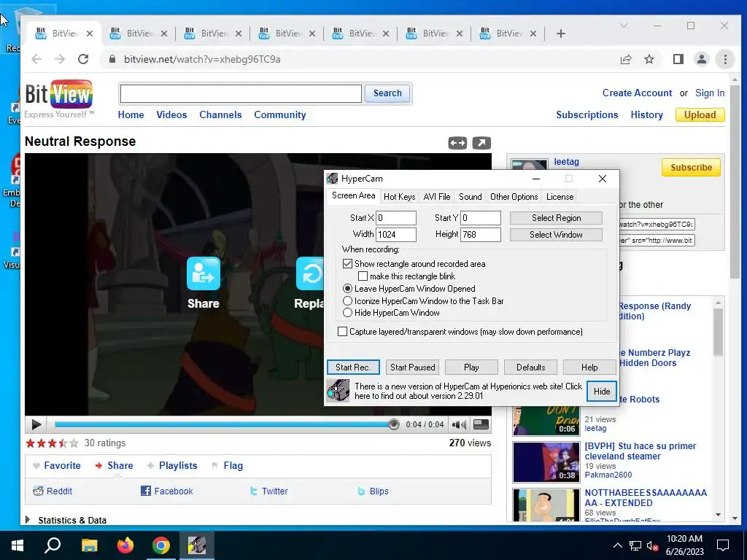The width and height of the screenshot is (747, 560).
Task: Open the License tab
Action: pyautogui.click(x=560, y=197)
